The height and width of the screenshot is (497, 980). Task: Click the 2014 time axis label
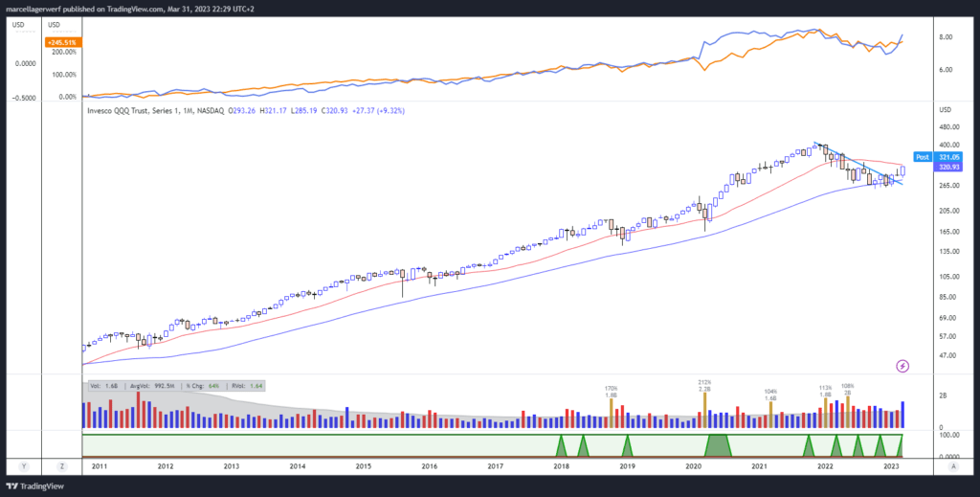pos(298,466)
